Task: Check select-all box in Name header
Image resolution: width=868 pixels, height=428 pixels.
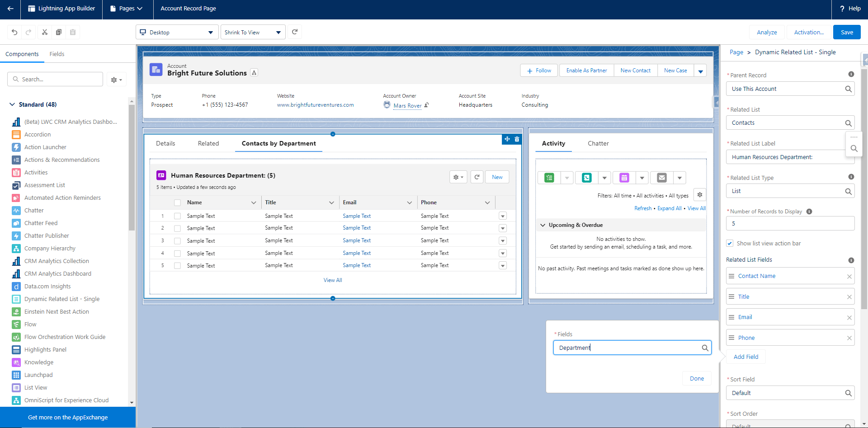Action: click(x=177, y=203)
